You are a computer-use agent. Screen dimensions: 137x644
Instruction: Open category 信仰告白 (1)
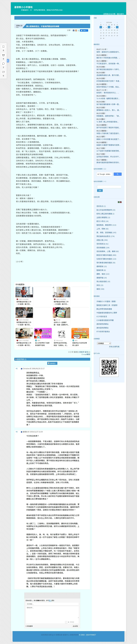(101, 206)
